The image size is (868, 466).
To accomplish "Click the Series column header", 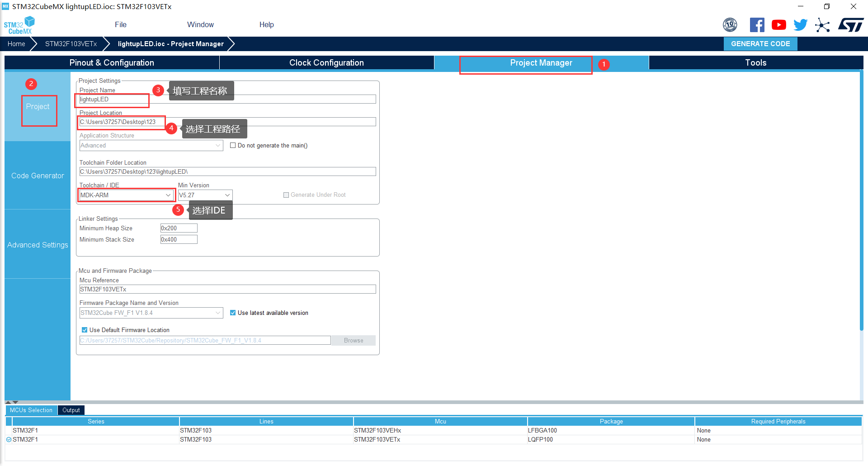I will pos(96,422).
